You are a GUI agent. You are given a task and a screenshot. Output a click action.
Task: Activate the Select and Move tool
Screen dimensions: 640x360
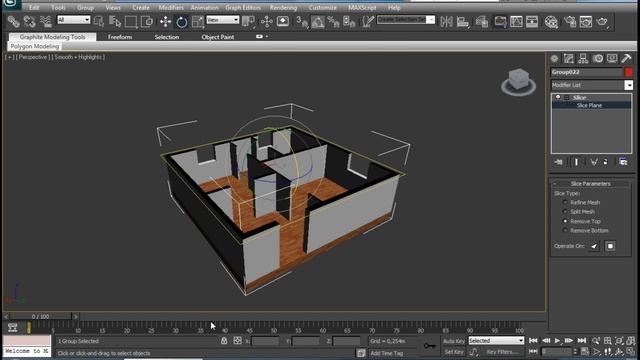coord(165,21)
